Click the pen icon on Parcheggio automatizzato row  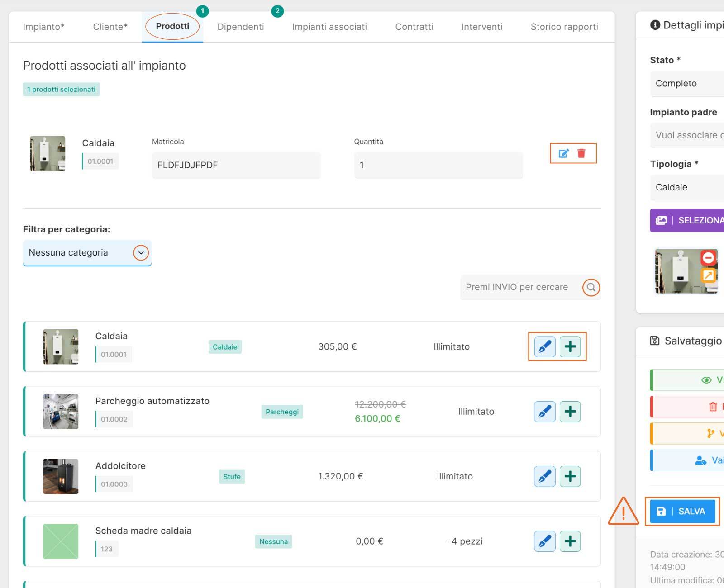coord(545,412)
